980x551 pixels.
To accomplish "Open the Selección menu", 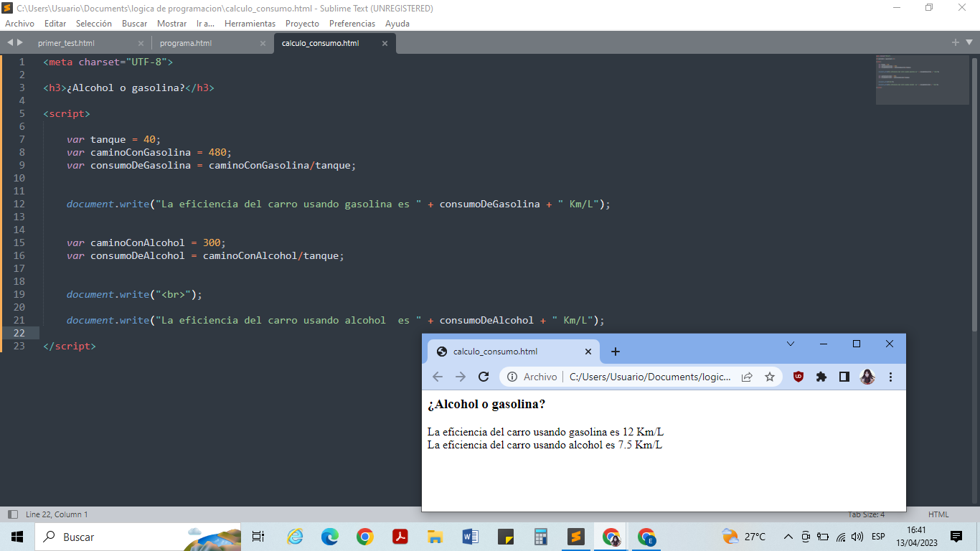I will click(94, 24).
